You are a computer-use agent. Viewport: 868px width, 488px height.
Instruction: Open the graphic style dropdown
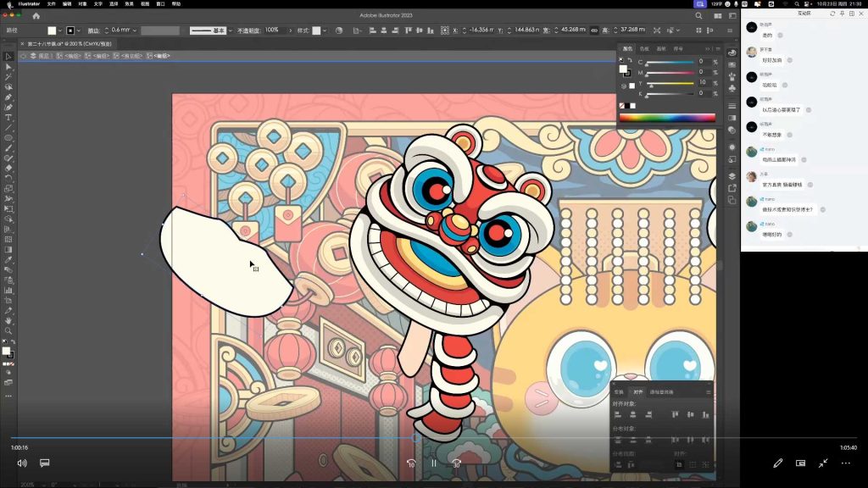click(325, 31)
